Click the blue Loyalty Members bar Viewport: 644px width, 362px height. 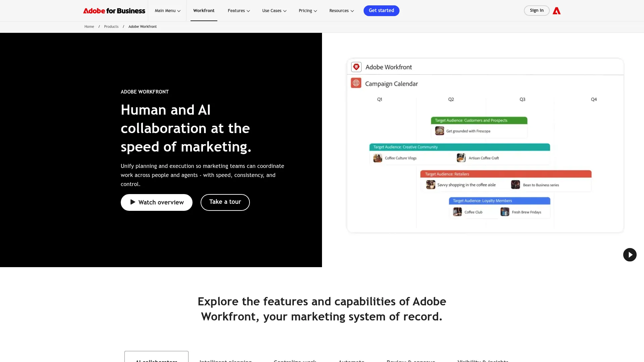[x=499, y=201]
